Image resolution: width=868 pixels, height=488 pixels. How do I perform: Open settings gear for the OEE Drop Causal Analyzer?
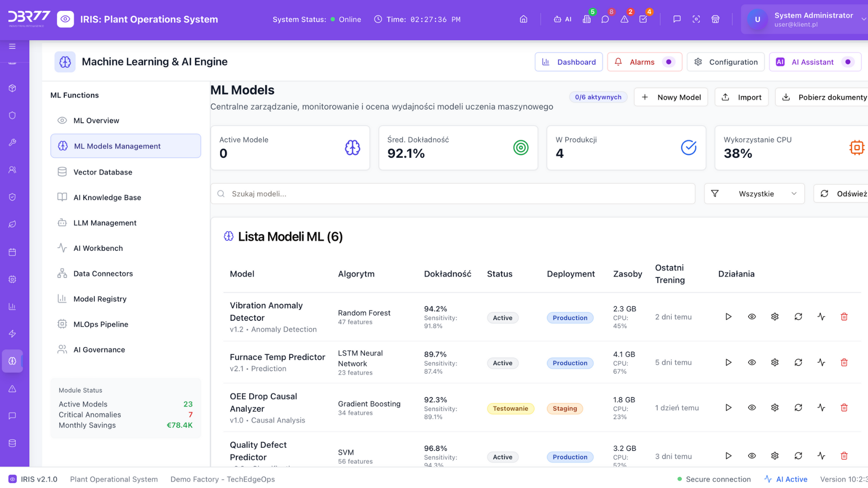coord(775,408)
